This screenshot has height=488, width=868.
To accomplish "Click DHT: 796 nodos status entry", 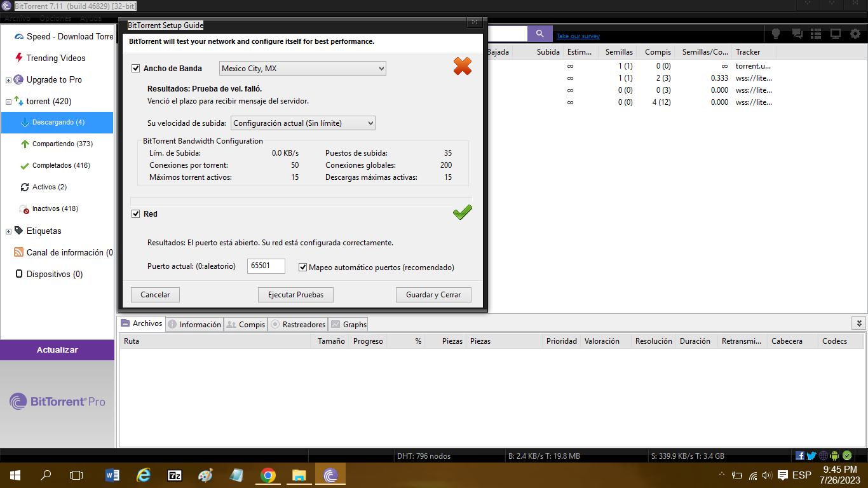I will click(424, 456).
